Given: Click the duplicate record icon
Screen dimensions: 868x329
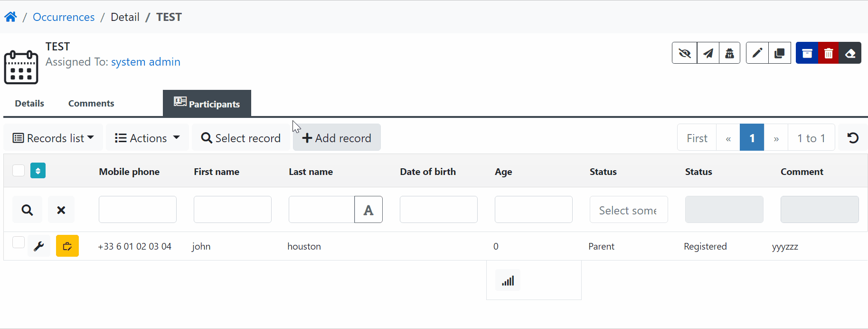Looking at the screenshot, I should (780, 53).
